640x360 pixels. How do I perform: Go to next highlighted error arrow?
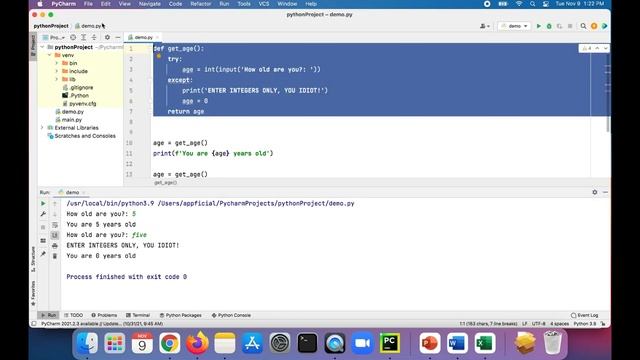click(x=605, y=48)
